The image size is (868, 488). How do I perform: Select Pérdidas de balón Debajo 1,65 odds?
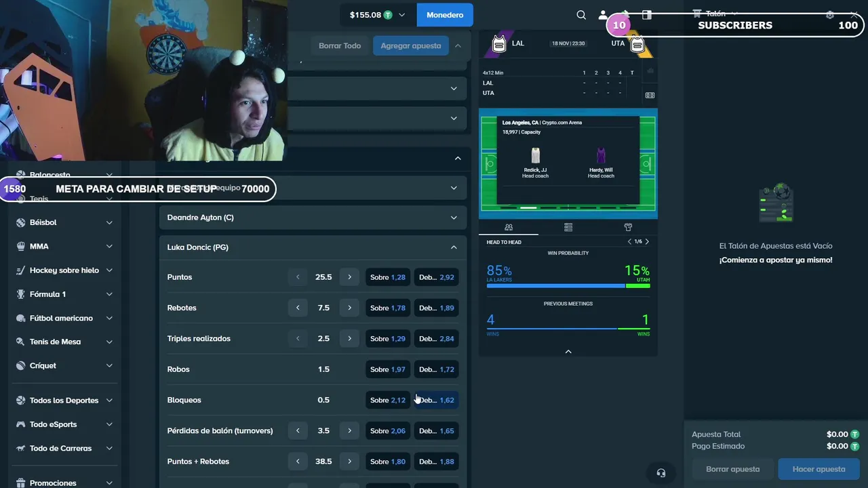coord(436,430)
